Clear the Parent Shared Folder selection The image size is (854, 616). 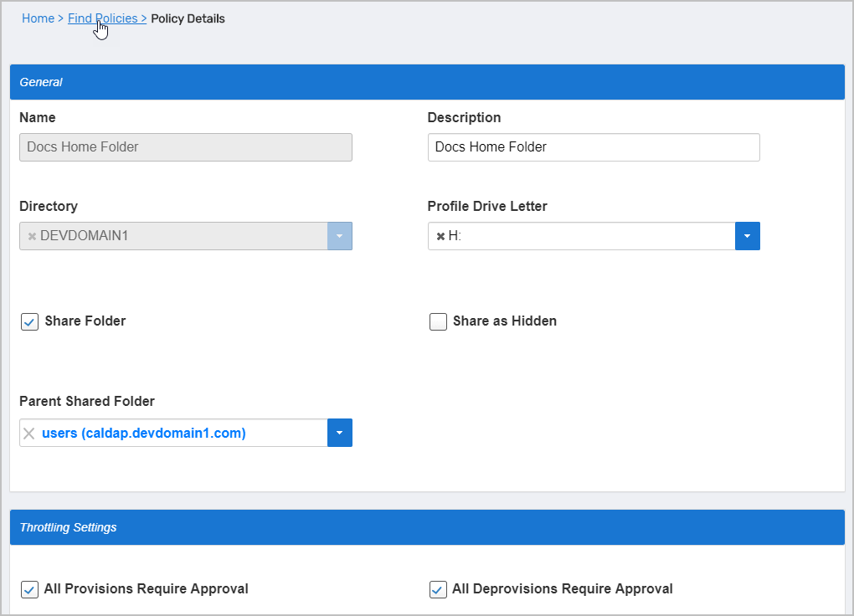tap(29, 433)
